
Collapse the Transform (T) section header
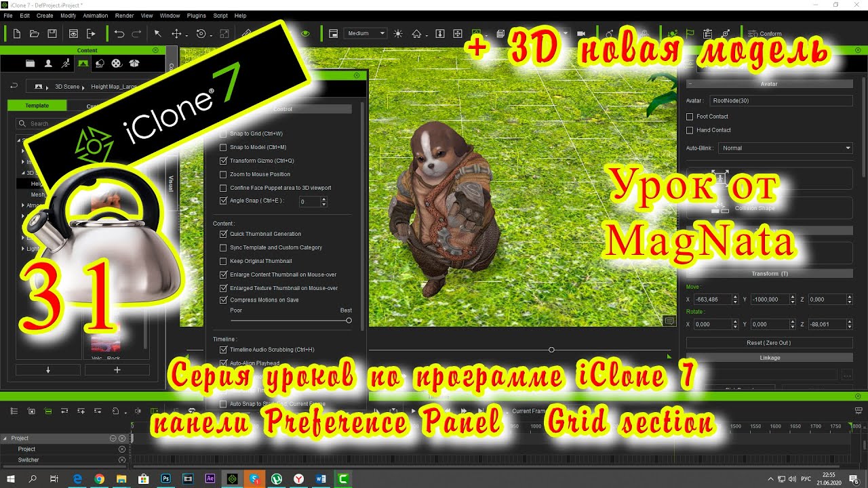click(769, 274)
